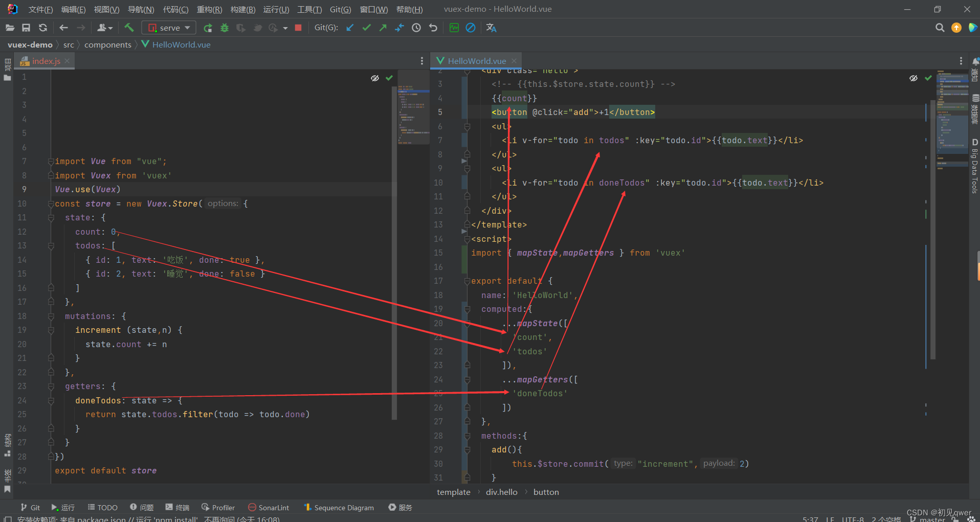Toggle reader mode eye icon in index.js
Viewport: 980px width, 522px height.
(375, 78)
